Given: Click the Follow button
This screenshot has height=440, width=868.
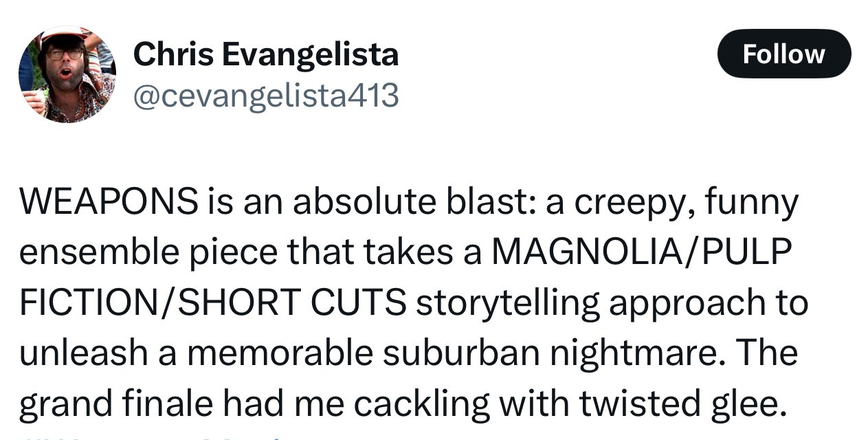Looking at the screenshot, I should point(784,54).
